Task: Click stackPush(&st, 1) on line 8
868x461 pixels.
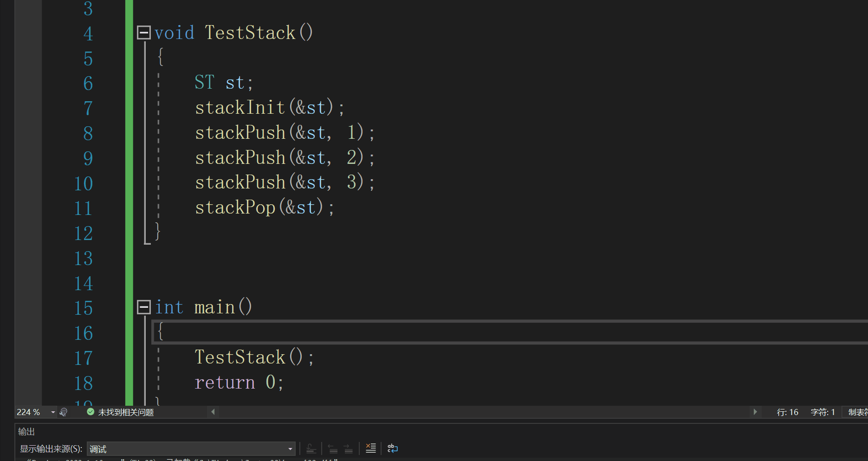Action: pos(279,133)
